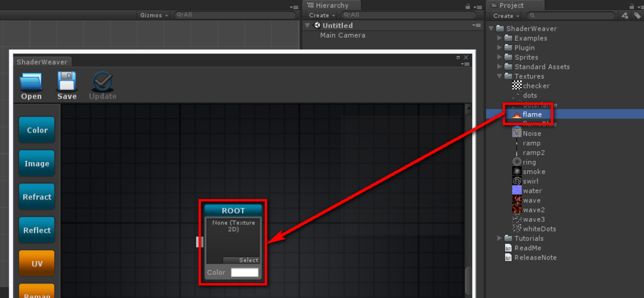Expand the Standard Assets folder
This screenshot has width=644, height=298.
pyautogui.click(x=499, y=67)
